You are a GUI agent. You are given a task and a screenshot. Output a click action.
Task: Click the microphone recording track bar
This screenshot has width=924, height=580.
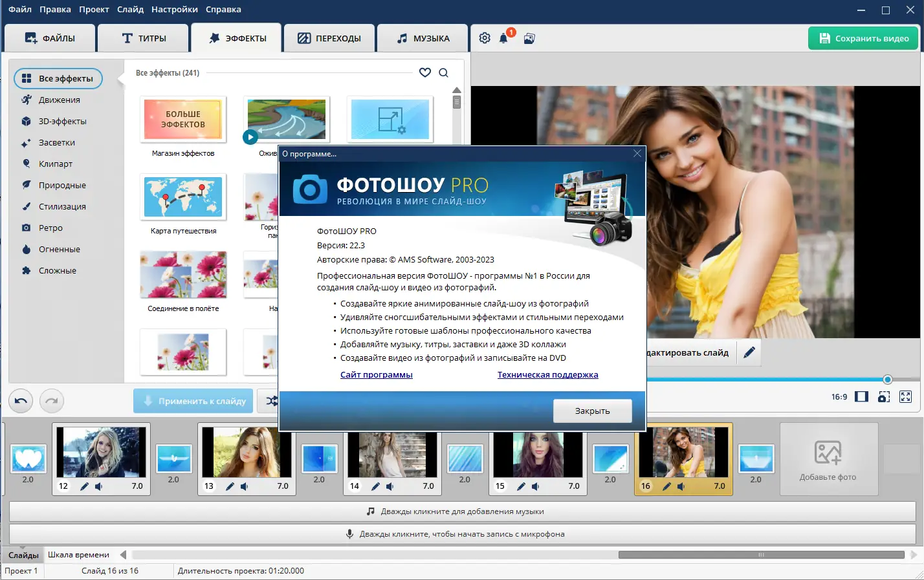pyautogui.click(x=462, y=534)
